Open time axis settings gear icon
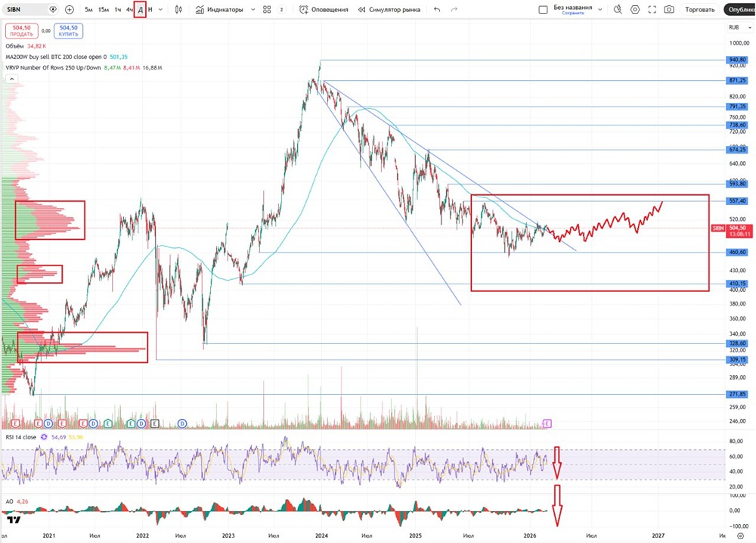This screenshot has width=756, height=543. [x=741, y=535]
